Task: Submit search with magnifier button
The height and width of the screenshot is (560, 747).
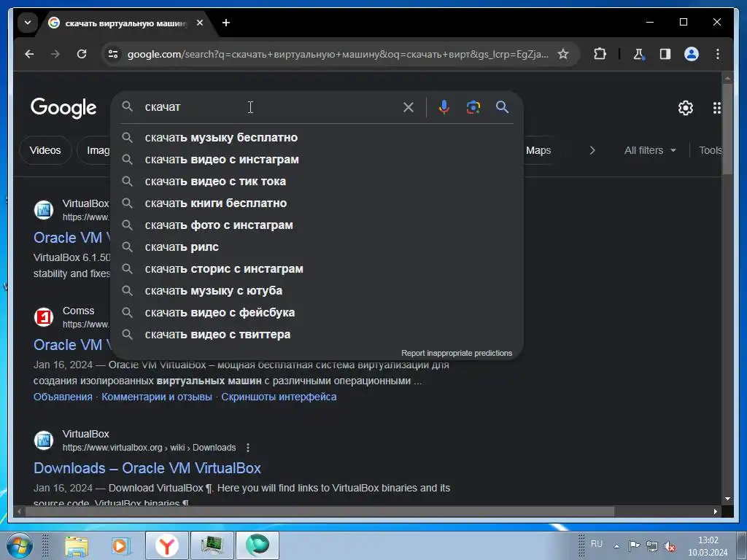Action: point(502,107)
